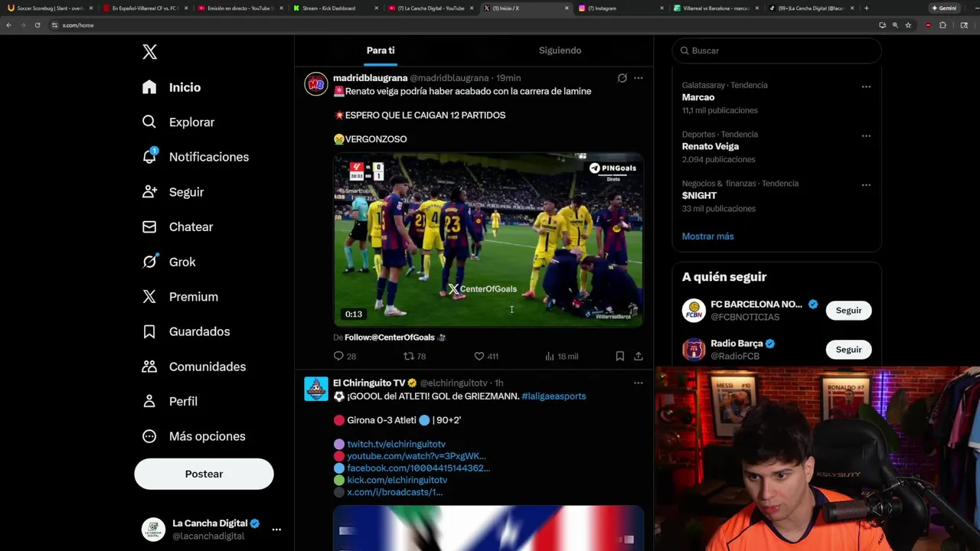Open Notificaciones with the bell icon
Viewport: 980px width, 551px height.
(195, 157)
